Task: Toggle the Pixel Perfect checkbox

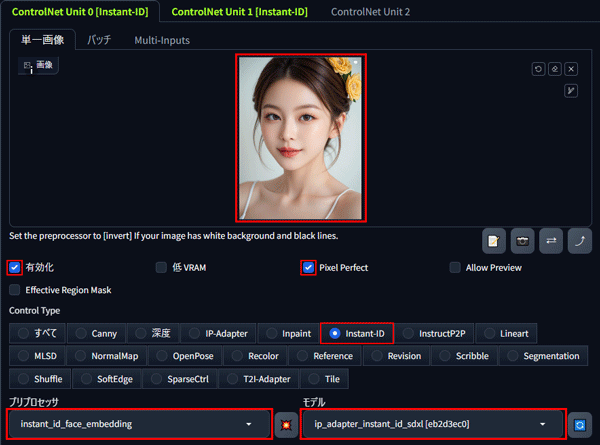Action: 308,267
